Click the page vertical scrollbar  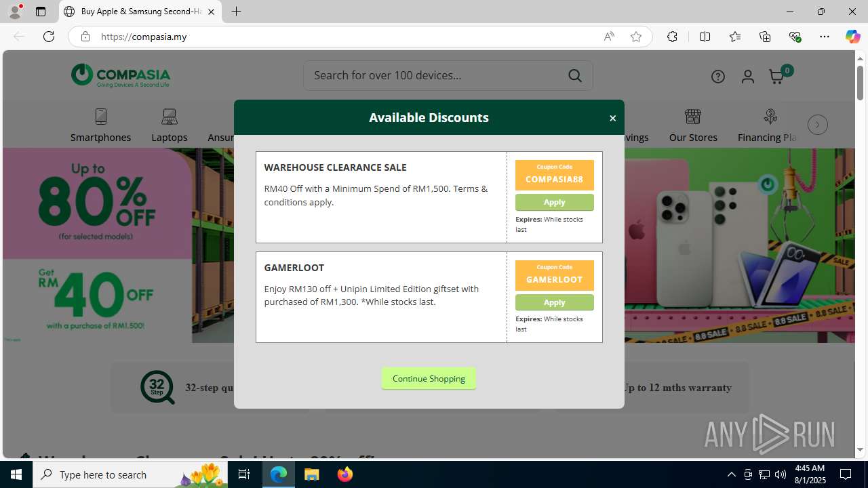[860, 83]
